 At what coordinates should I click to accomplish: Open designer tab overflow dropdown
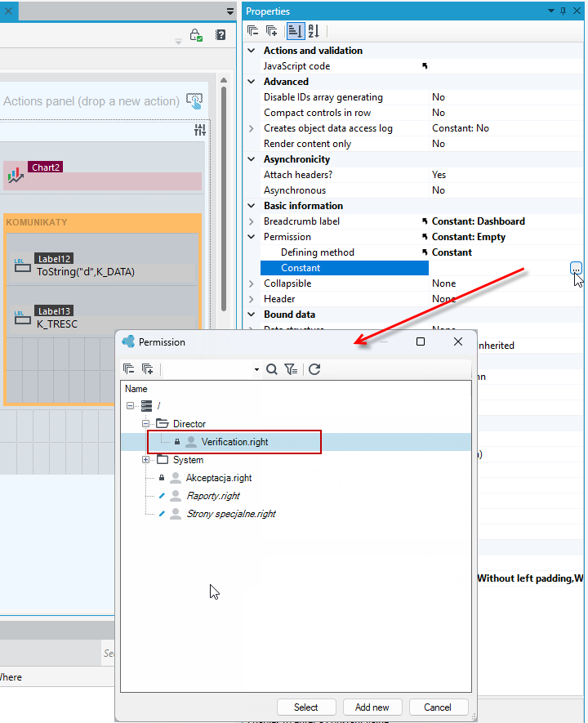pos(230,11)
